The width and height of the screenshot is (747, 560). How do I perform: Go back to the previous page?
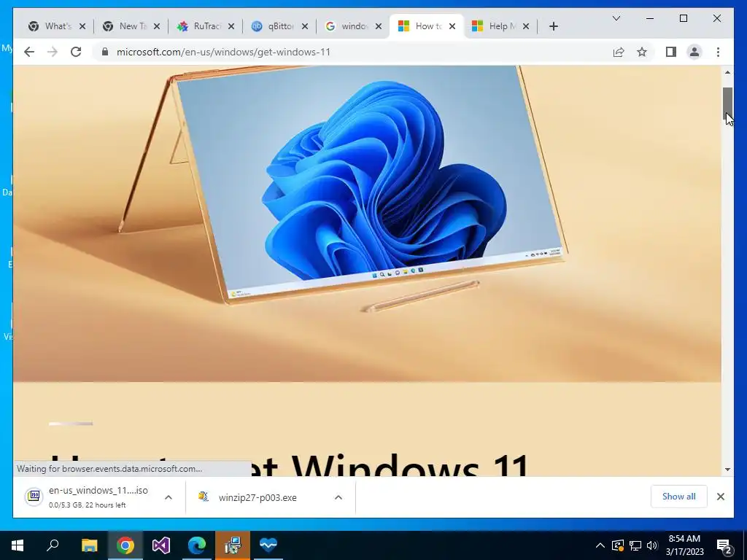[29, 52]
